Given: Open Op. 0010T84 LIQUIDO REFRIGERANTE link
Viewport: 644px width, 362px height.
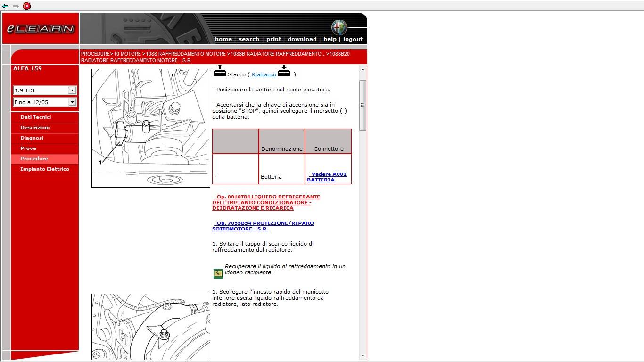Looking at the screenshot, I should coord(266,203).
